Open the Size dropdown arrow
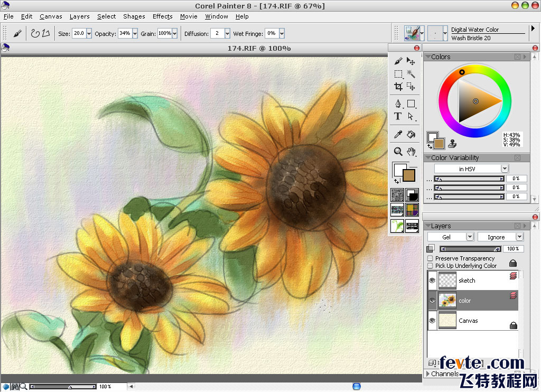 pyautogui.click(x=89, y=33)
